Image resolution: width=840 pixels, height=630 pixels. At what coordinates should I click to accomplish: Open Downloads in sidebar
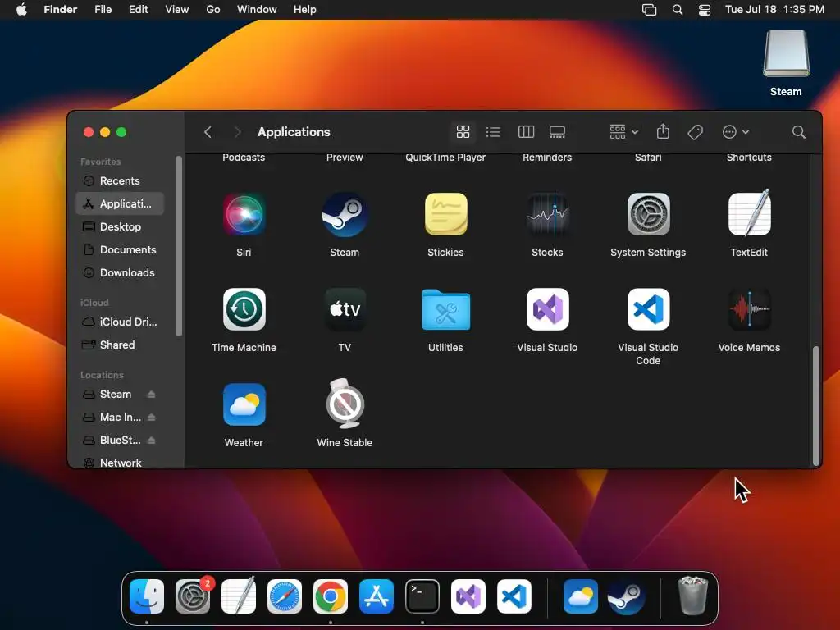pyautogui.click(x=120, y=272)
